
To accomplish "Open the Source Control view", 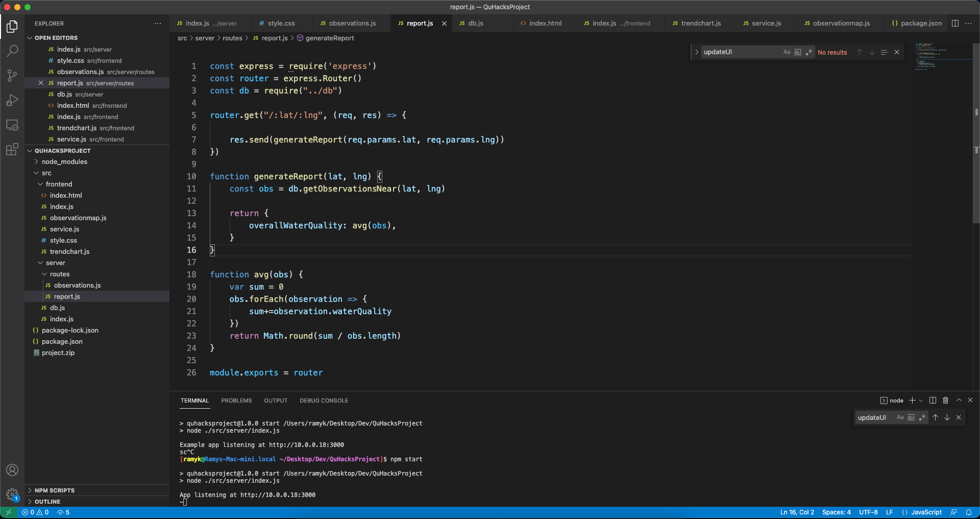I will tap(12, 76).
